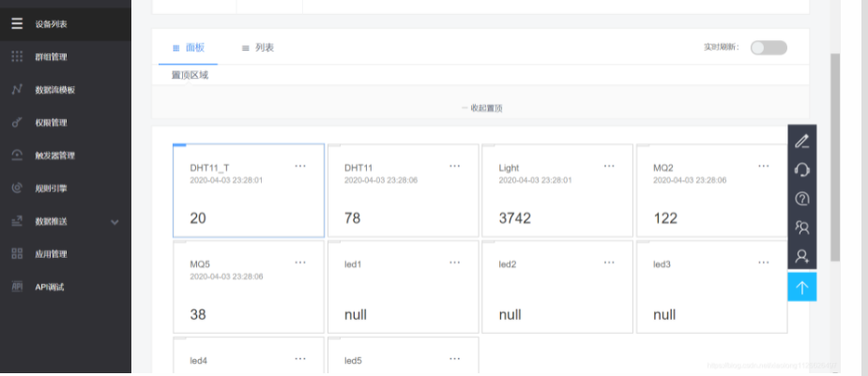The width and height of the screenshot is (868, 376).
Task: Open the three-dot menu on DHT11 card
Action: [x=455, y=166]
